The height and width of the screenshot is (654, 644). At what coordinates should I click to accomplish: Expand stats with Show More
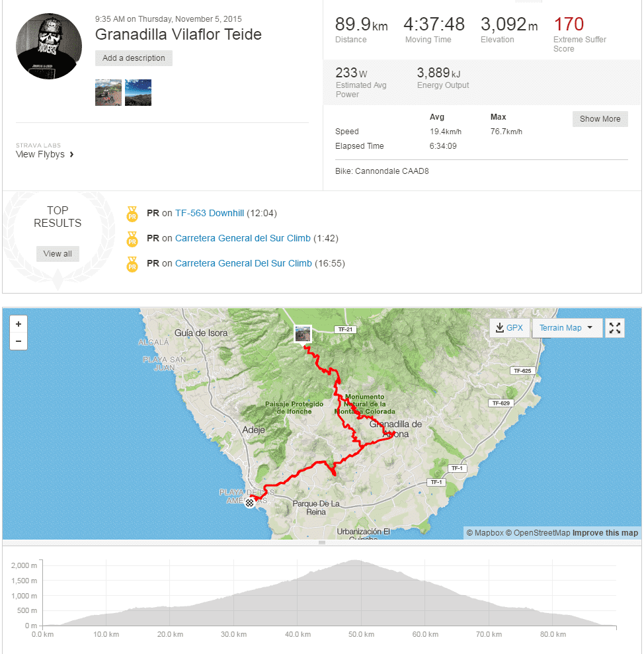600,119
